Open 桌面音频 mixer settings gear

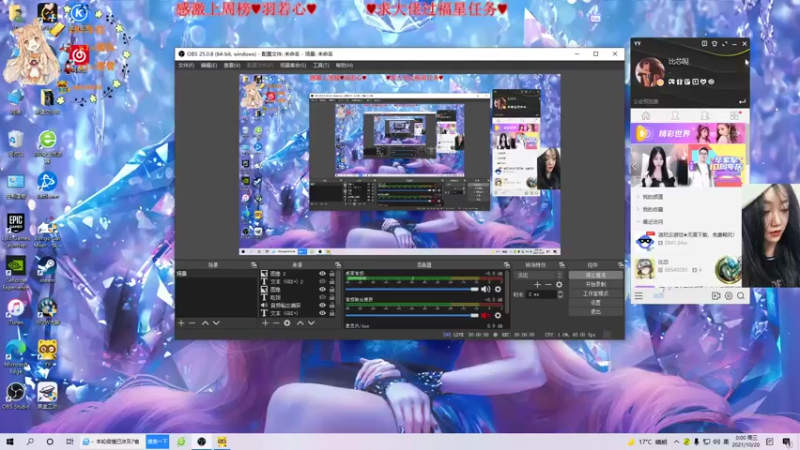pyautogui.click(x=498, y=289)
